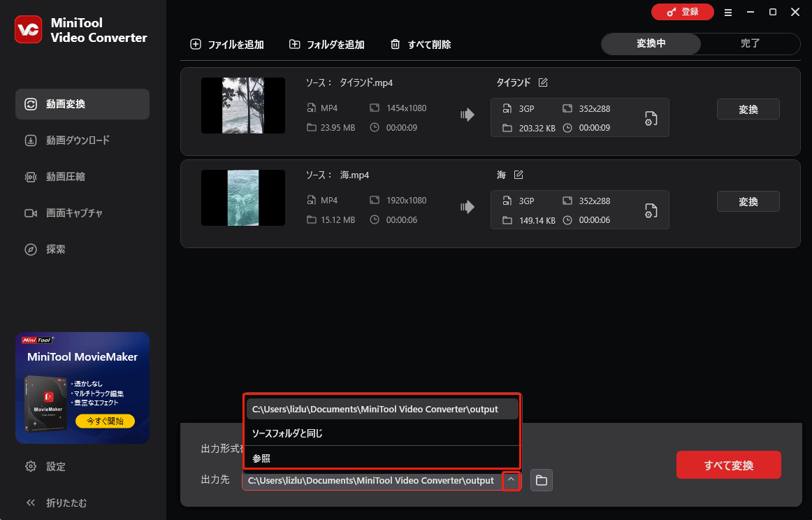Click 今すぐ開始 in MovieMaker ad
812x520 pixels.
(105, 421)
